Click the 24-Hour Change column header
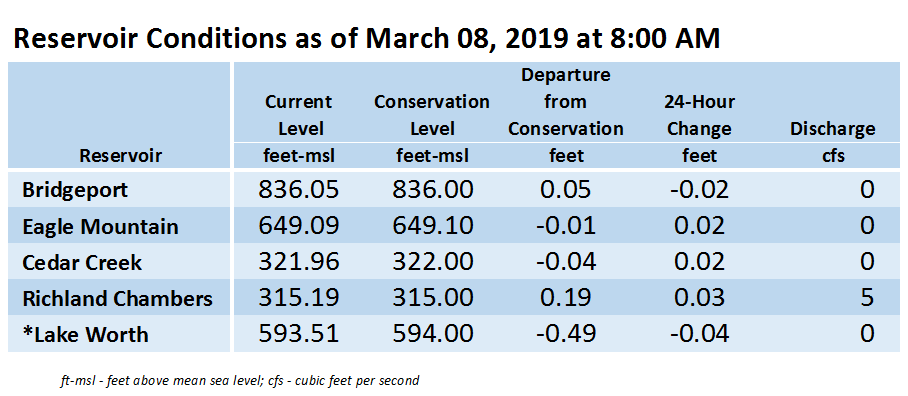908x396 pixels. click(x=700, y=128)
